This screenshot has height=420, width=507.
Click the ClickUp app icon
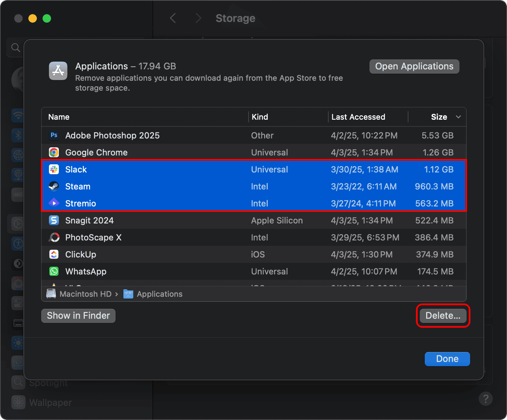point(54,254)
